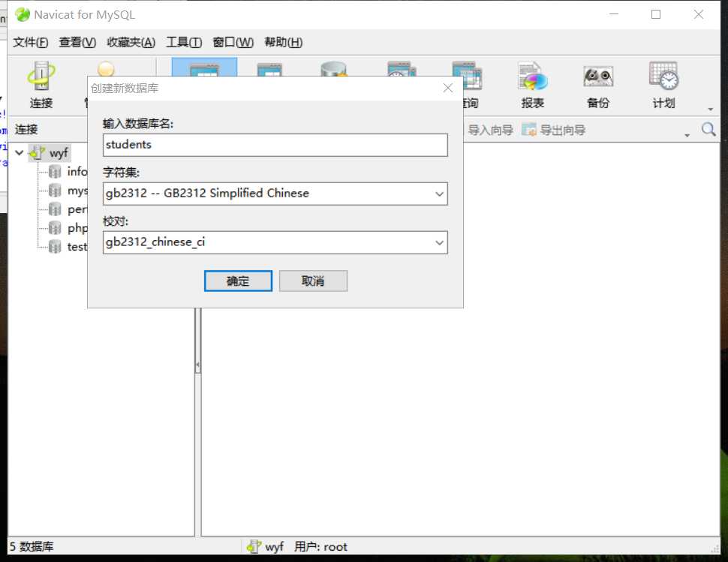Collapse the wyf connection tree node

pos(19,152)
